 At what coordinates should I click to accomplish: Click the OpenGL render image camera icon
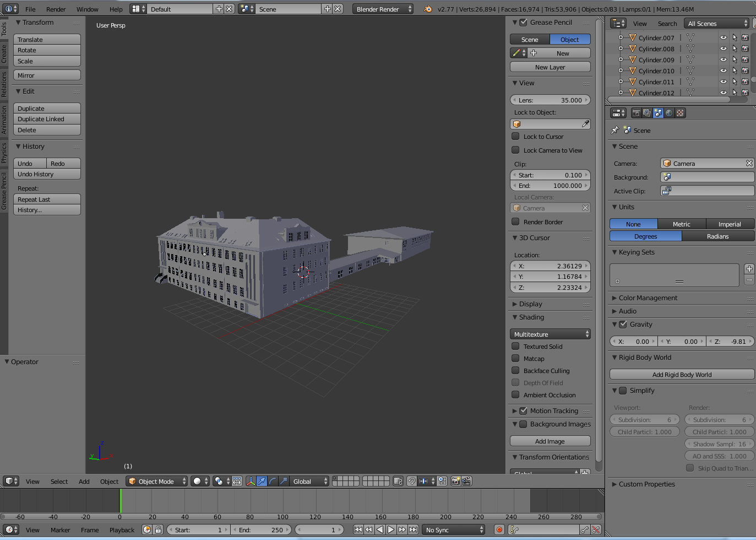click(455, 481)
